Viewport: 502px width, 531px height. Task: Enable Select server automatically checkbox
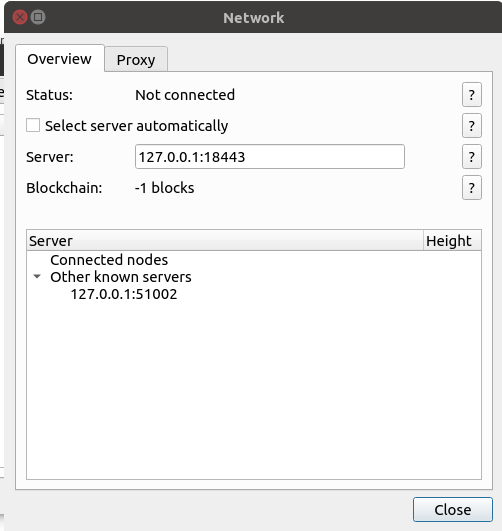(33, 125)
